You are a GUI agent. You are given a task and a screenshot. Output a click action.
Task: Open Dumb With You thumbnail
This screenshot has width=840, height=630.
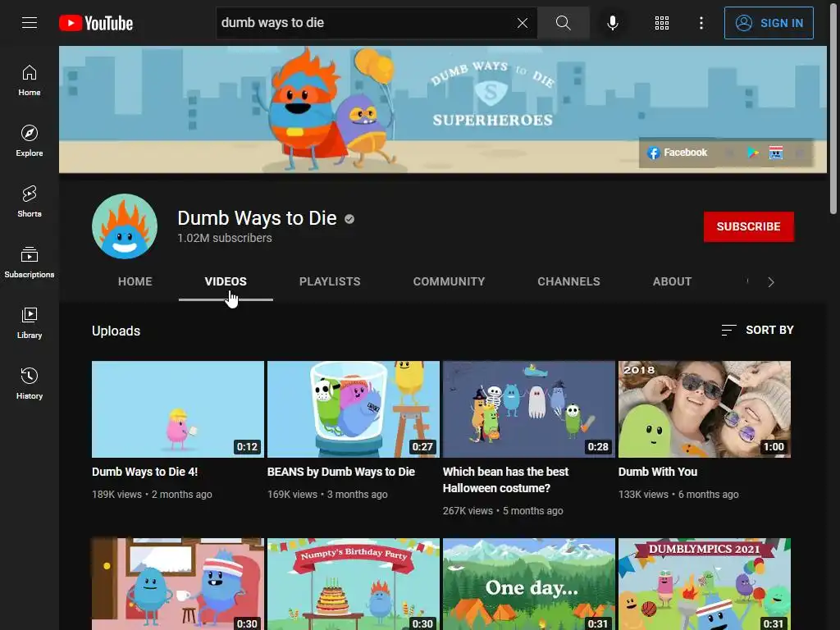(705, 409)
